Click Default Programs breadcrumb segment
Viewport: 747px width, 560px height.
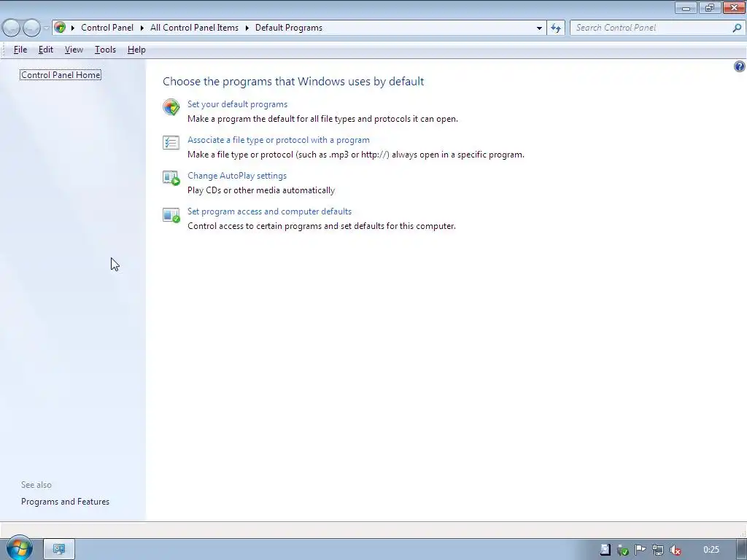coord(289,28)
